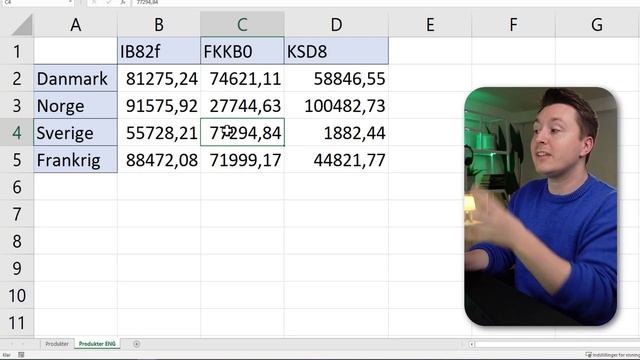Select row 8 header

[17, 241]
